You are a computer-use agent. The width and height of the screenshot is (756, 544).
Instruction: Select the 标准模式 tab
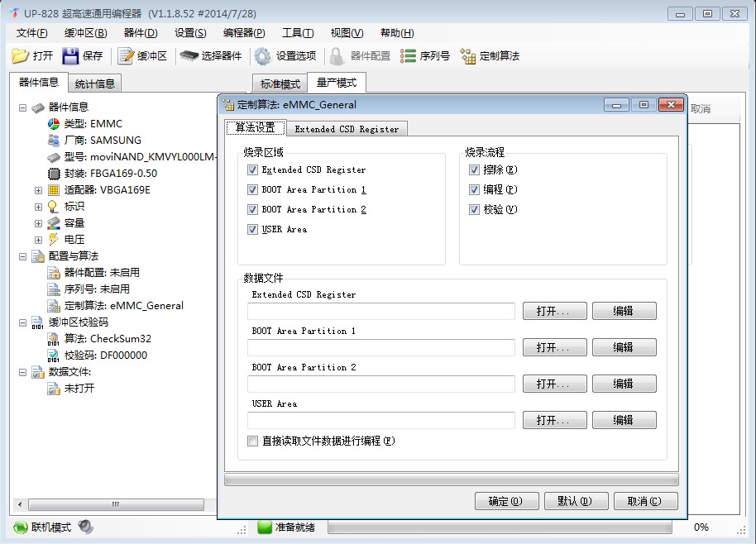tap(280, 84)
